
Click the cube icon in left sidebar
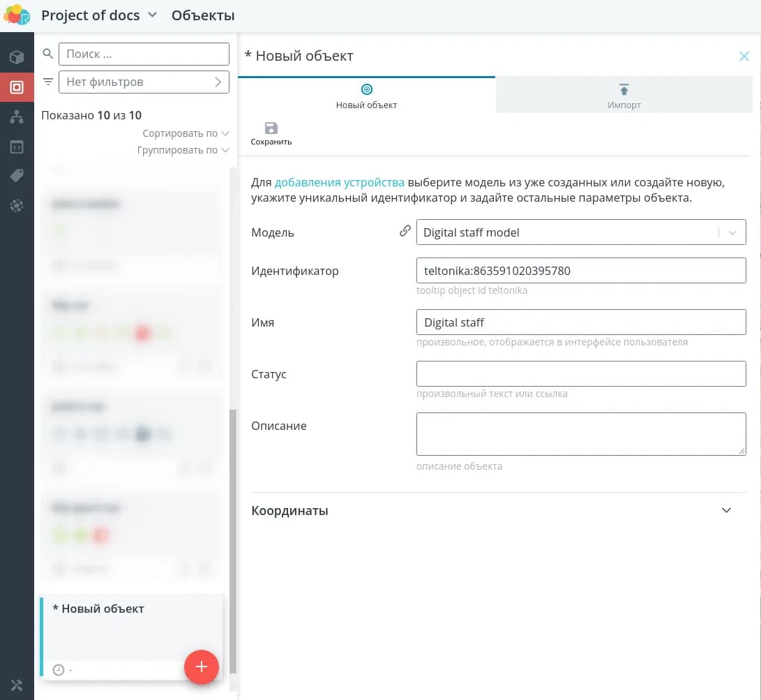(x=17, y=57)
